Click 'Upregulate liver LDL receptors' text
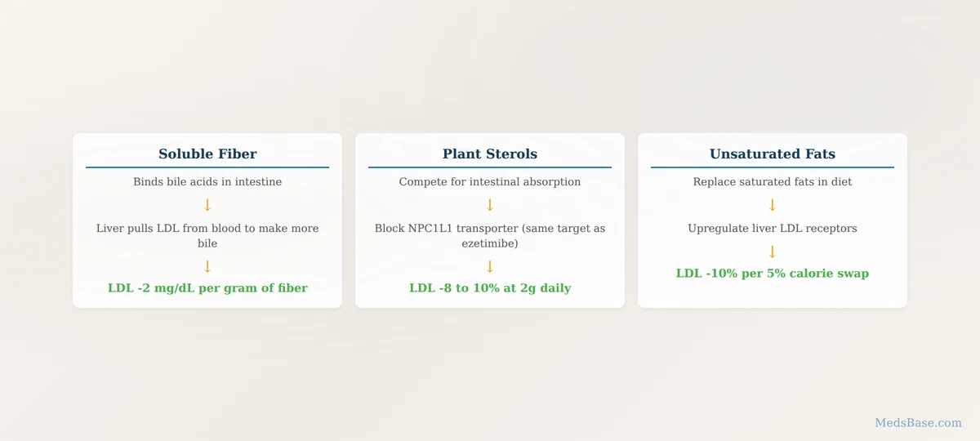 [x=773, y=228]
